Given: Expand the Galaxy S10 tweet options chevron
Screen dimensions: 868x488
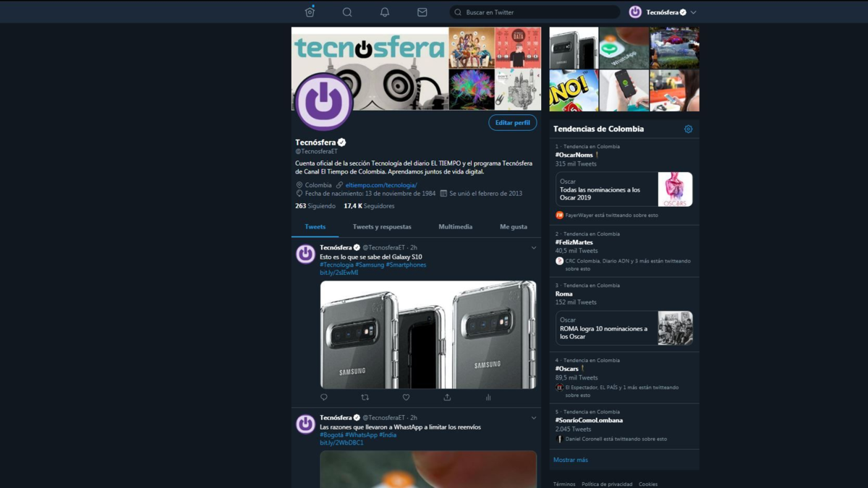Looking at the screenshot, I should [x=534, y=248].
